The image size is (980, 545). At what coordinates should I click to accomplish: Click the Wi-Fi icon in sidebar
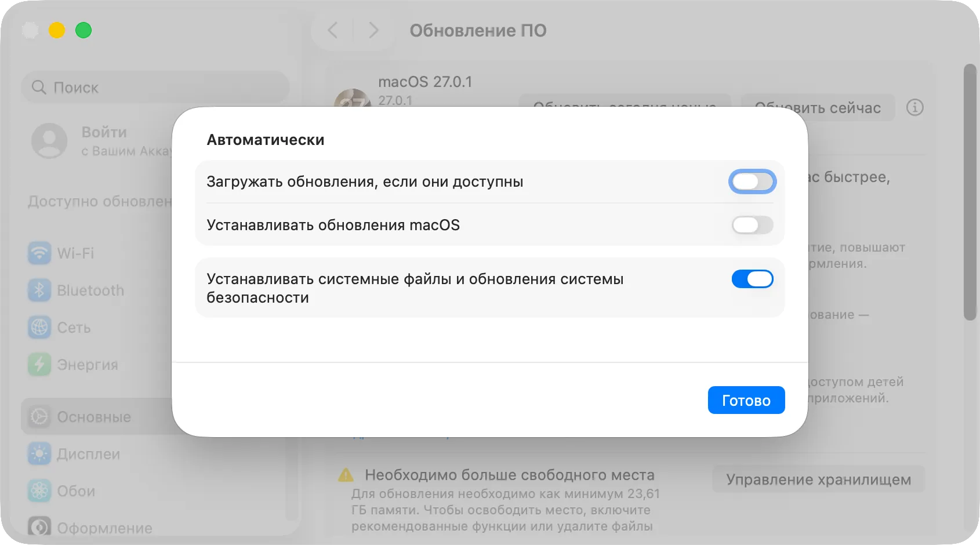(39, 253)
